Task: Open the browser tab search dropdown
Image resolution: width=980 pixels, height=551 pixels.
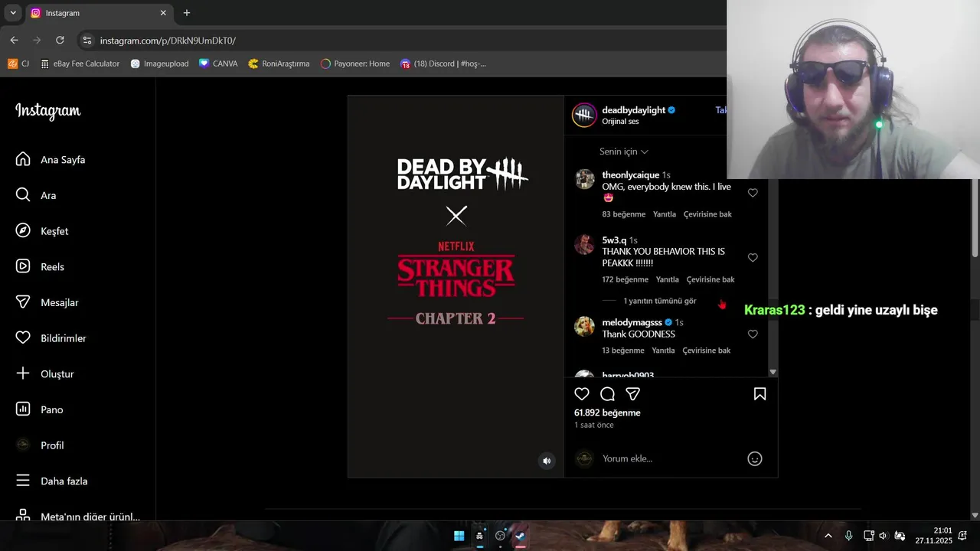Action: [x=13, y=13]
